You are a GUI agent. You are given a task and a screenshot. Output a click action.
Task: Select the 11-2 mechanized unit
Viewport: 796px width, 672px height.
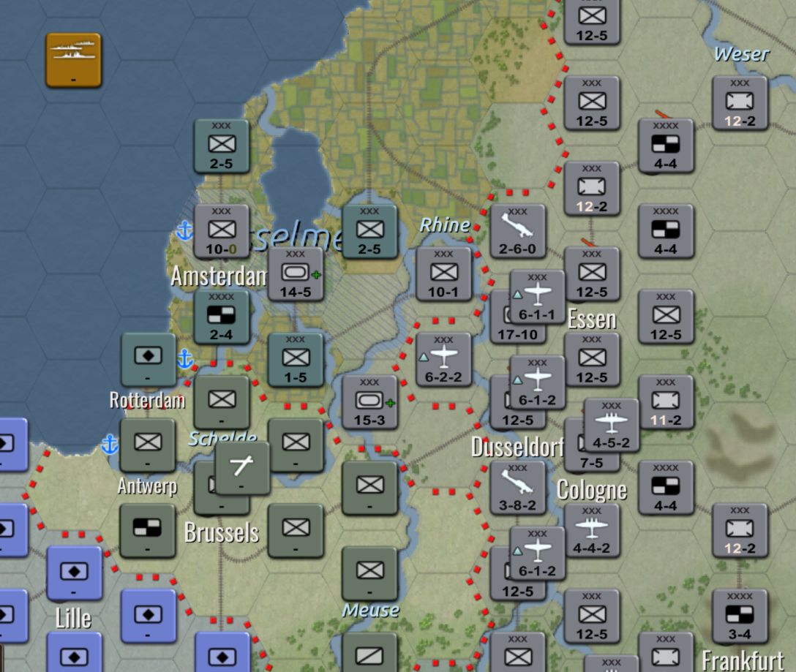click(666, 402)
